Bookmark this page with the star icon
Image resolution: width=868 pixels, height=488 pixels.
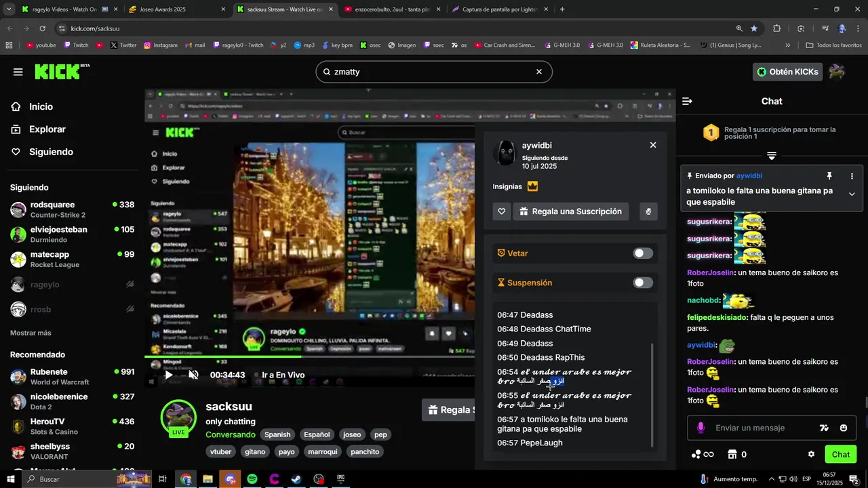754,28
